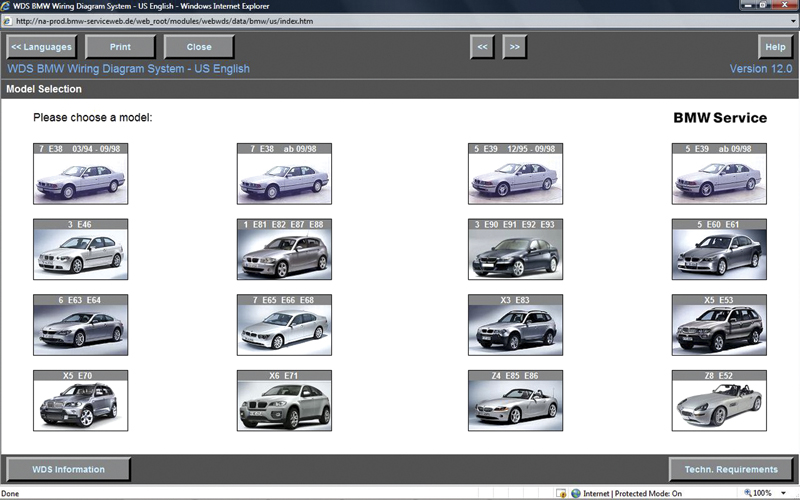Choose the 5 E60 E61 model
This screenshot has height=500, width=800.
tap(719, 249)
